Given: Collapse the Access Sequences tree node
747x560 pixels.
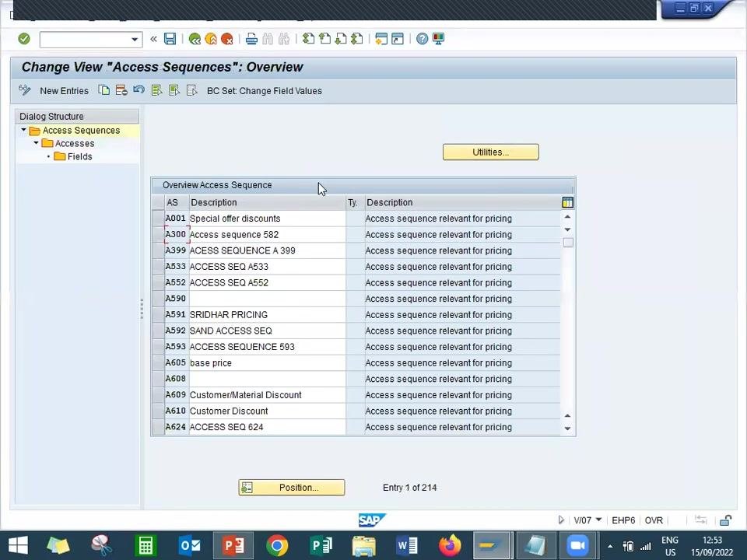Looking at the screenshot, I should (23, 130).
